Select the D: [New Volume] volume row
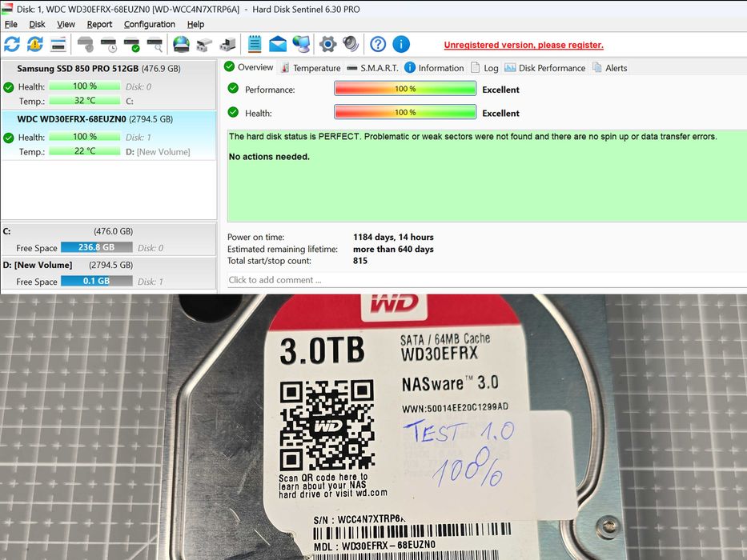 coord(109,273)
